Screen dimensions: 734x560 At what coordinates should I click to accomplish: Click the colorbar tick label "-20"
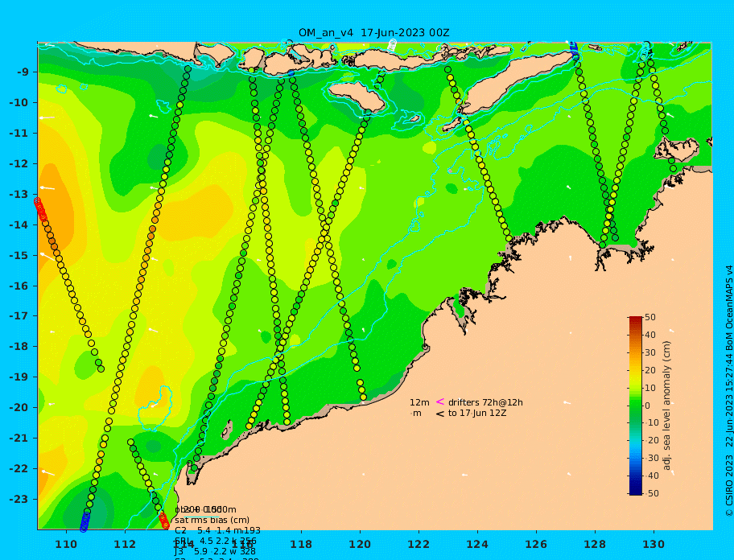652,441
